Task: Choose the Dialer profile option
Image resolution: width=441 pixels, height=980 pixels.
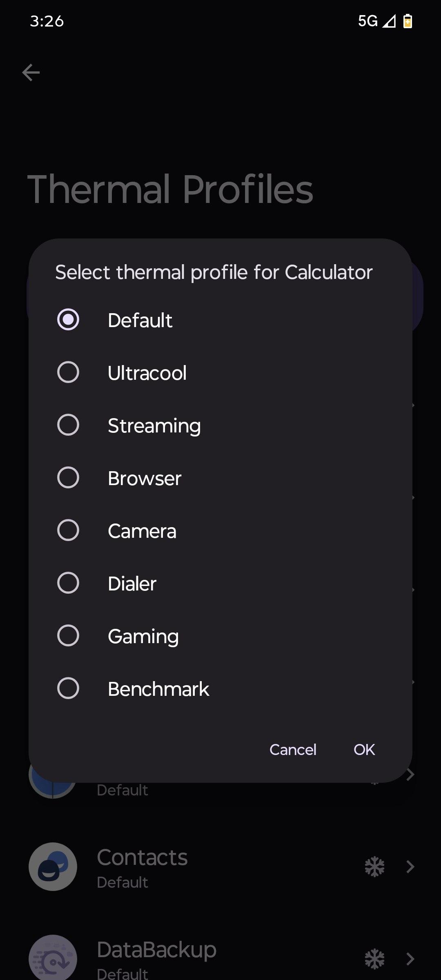Action: click(68, 583)
